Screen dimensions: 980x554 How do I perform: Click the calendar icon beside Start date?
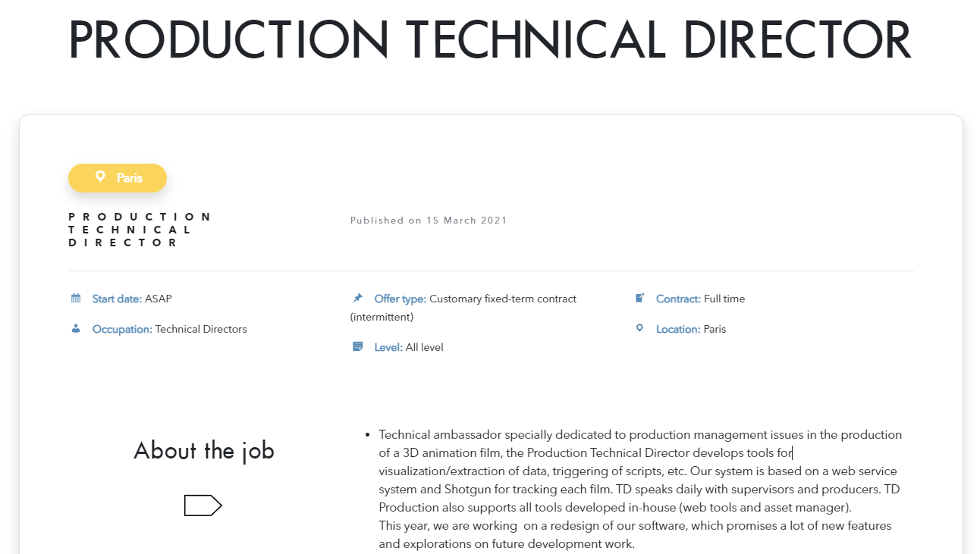coord(76,299)
